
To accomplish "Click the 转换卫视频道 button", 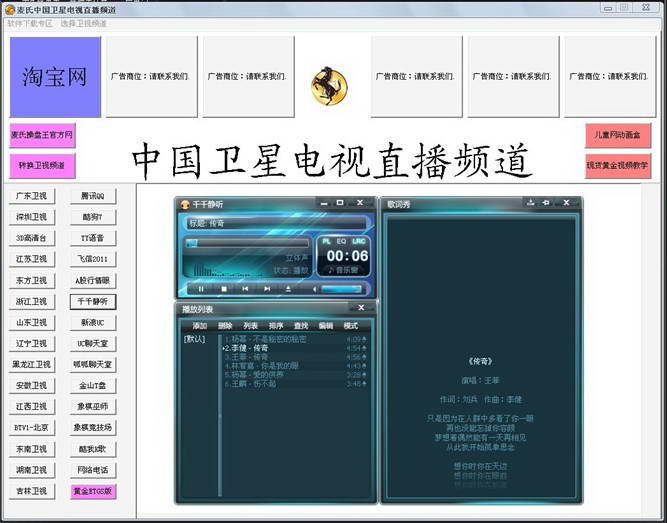I will click(42, 166).
